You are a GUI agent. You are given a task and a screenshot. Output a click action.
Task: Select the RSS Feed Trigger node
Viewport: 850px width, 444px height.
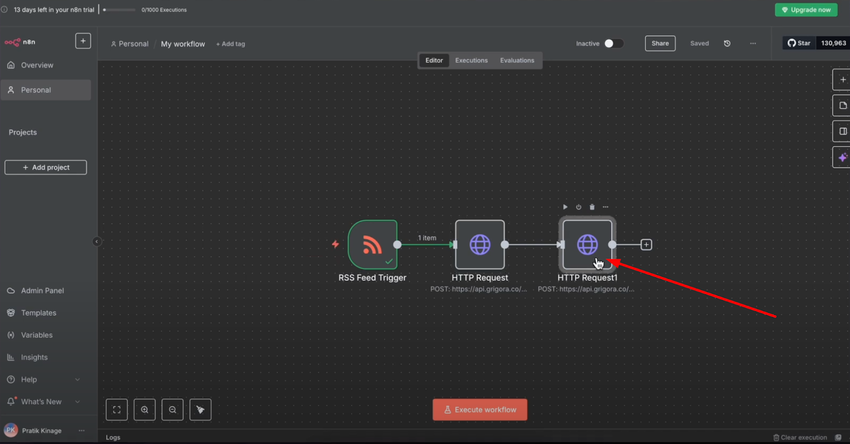click(x=372, y=244)
